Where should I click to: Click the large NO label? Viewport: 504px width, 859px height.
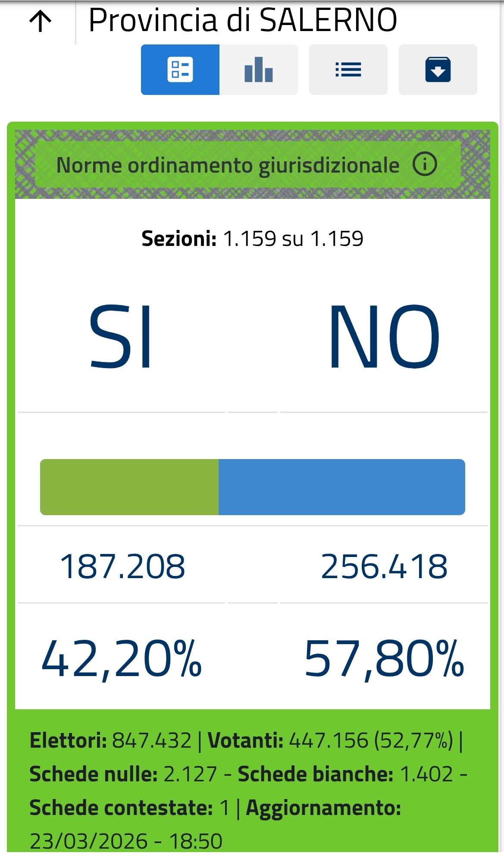[x=384, y=337]
